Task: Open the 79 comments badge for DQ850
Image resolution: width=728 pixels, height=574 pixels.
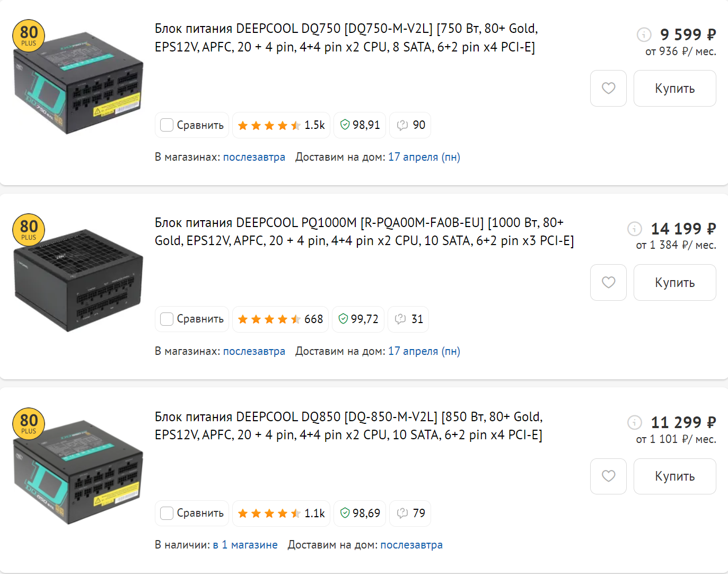Action: pos(410,513)
